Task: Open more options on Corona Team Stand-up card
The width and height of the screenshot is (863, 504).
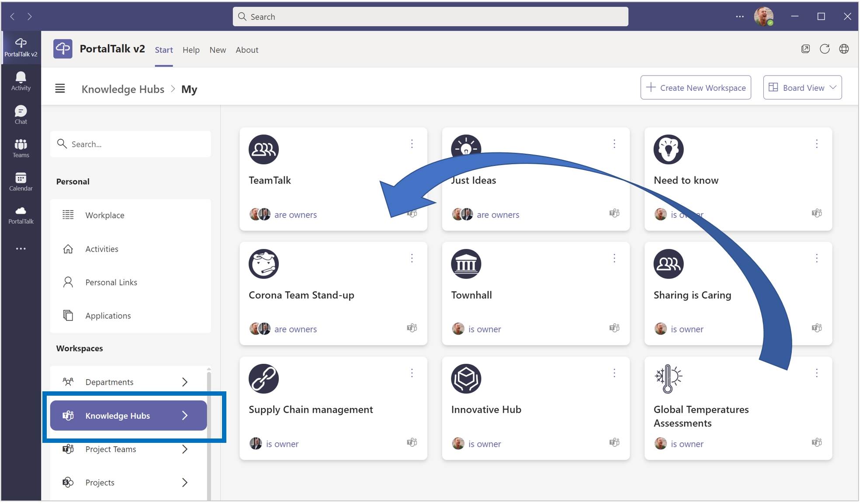Action: point(412,259)
